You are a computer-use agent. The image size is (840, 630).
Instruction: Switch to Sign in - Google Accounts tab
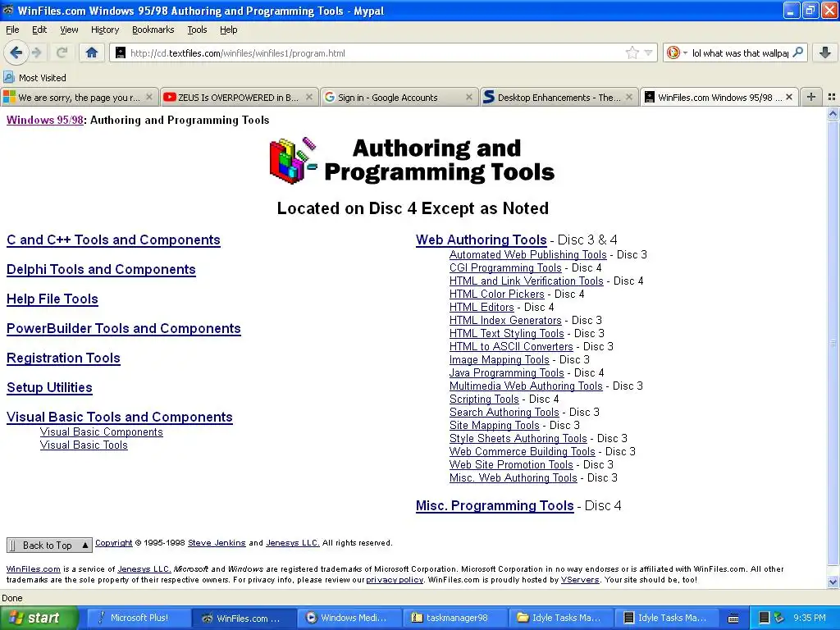pyautogui.click(x=398, y=97)
